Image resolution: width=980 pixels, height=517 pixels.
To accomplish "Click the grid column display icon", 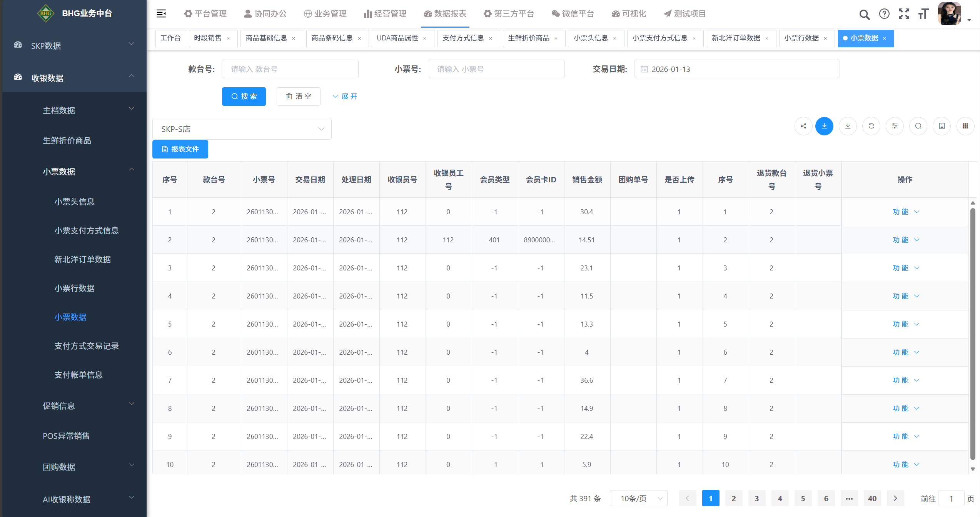I will [965, 126].
